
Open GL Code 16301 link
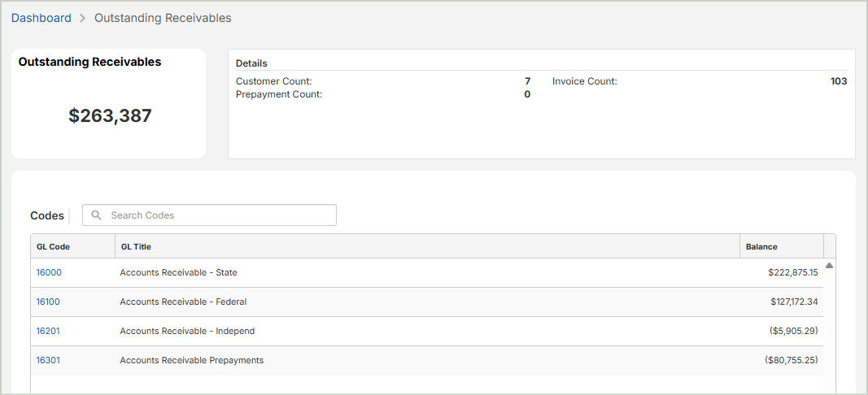coord(48,360)
